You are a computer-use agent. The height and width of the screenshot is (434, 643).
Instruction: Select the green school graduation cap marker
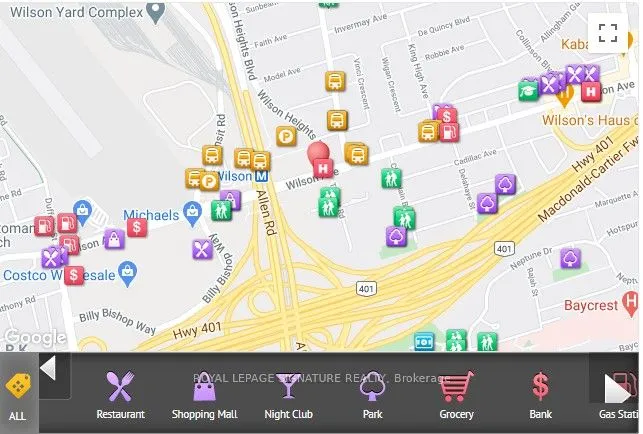pyautogui.click(x=528, y=91)
